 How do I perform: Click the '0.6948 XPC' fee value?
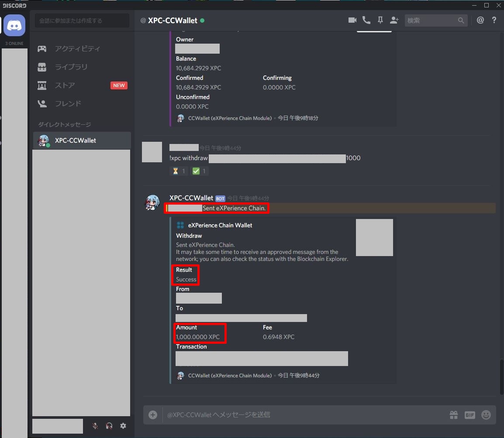(x=278, y=337)
